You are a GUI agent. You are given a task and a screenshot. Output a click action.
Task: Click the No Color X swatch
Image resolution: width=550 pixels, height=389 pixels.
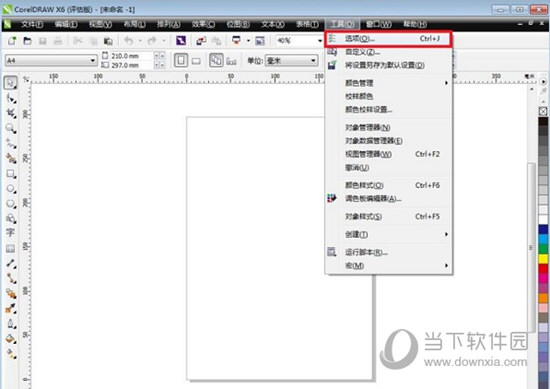[x=543, y=112]
